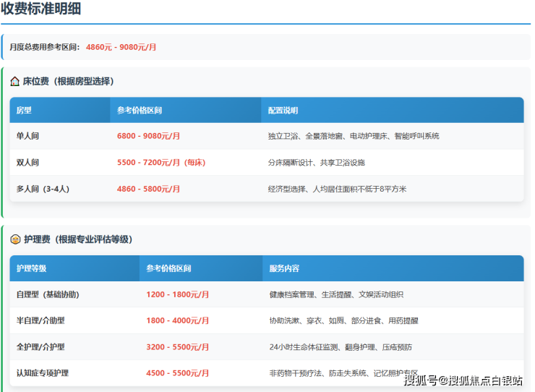Click the 认知症专项护理 row label
This screenshot has height=392, width=535.
click(x=43, y=373)
